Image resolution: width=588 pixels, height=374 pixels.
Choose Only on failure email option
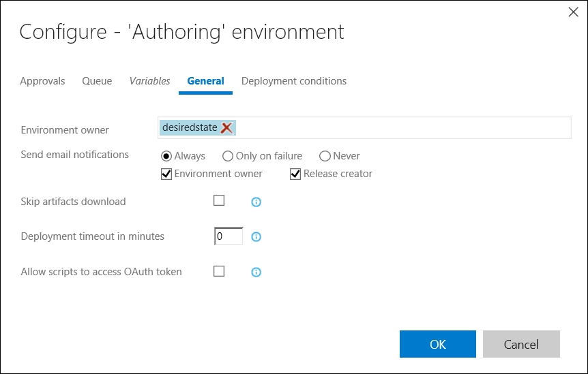[228, 156]
